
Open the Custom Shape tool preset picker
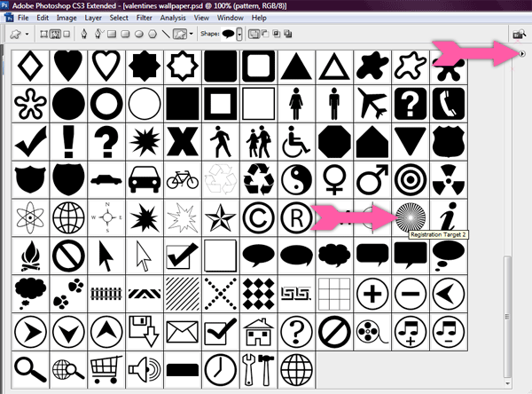click(19, 34)
